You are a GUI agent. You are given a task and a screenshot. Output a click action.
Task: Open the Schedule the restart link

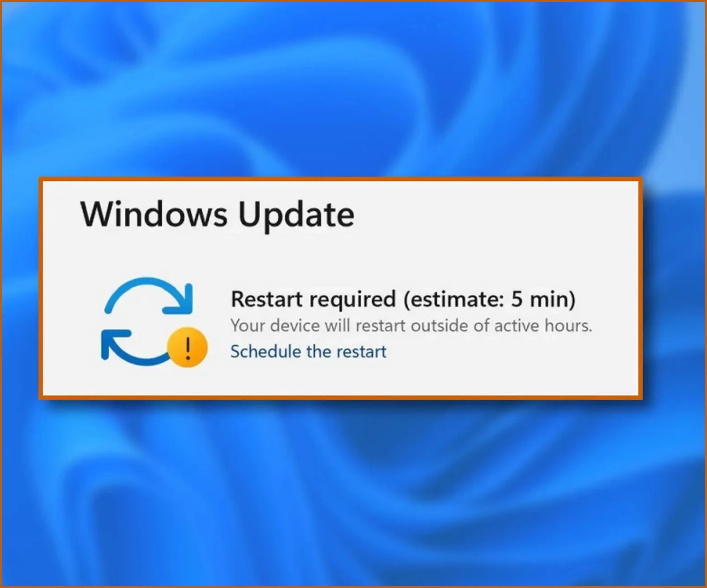pos(308,352)
